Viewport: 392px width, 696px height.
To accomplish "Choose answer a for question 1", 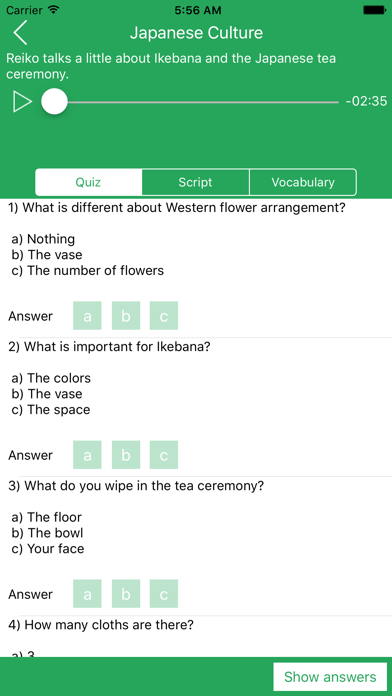I will point(87,316).
